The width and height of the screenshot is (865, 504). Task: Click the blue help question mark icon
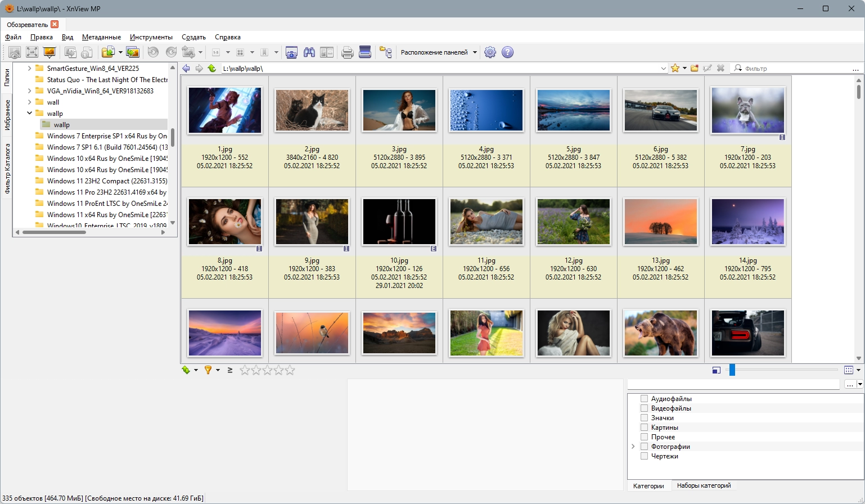tap(507, 52)
